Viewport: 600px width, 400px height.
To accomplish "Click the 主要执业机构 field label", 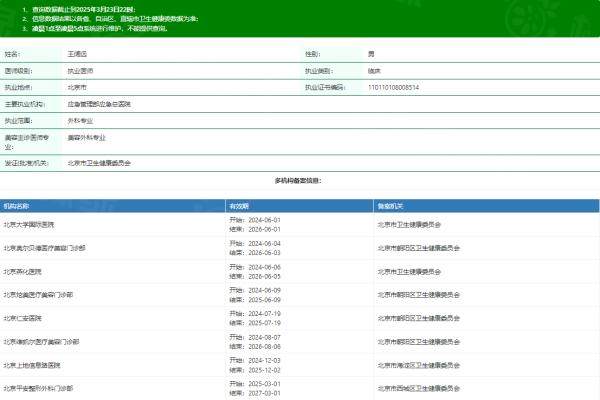I will pos(25,103).
